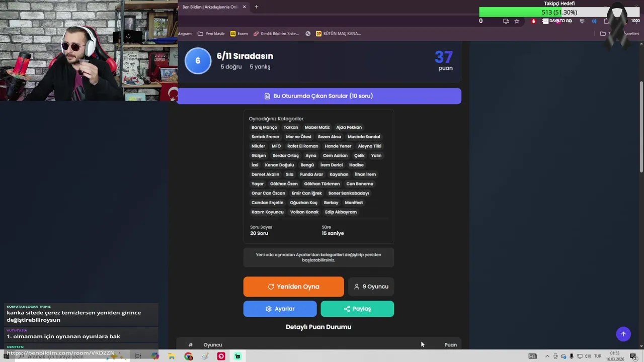Screen dimensions: 644x362
Task: Click the page vertical scrollbar thumb
Action: pyautogui.click(x=640, y=127)
